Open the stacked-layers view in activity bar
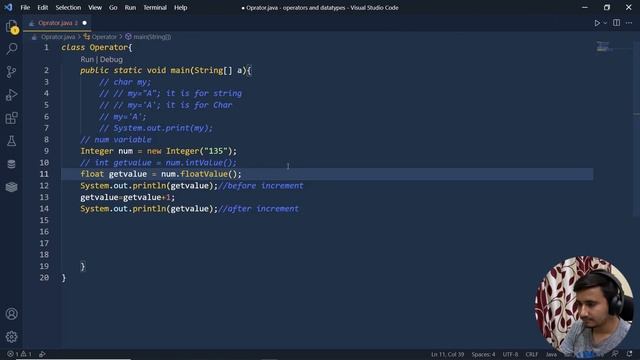Image resolution: width=640 pixels, height=360 pixels. 11,187
